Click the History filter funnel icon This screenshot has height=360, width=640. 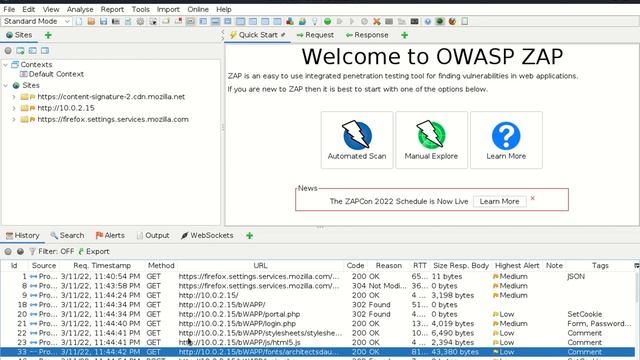32,251
